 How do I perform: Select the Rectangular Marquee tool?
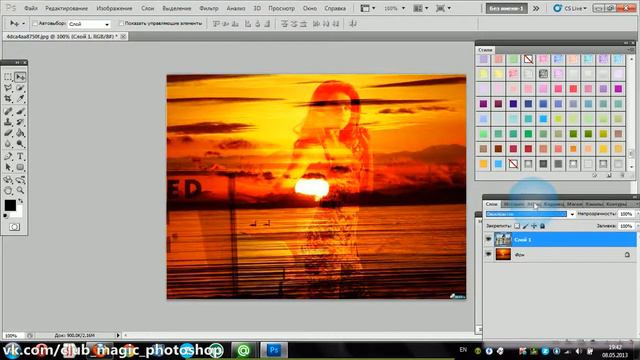point(8,77)
